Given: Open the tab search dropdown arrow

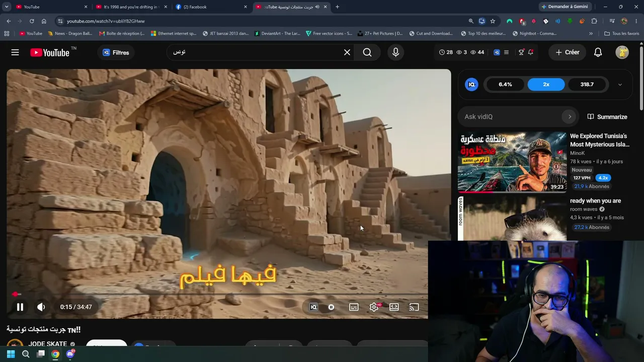Looking at the screenshot, I should point(7,7).
